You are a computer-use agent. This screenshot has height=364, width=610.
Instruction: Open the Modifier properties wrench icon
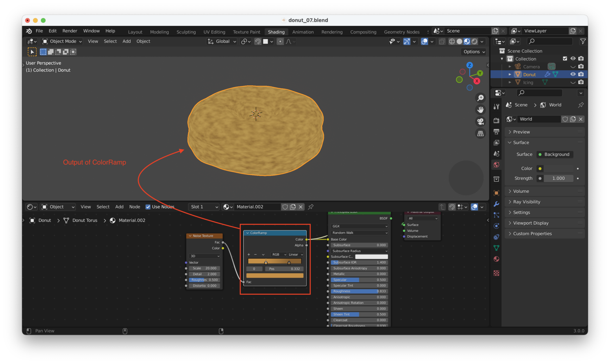[496, 203]
